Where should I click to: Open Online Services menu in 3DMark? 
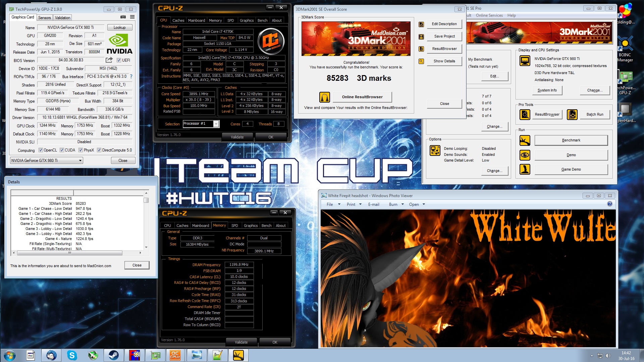[489, 15]
